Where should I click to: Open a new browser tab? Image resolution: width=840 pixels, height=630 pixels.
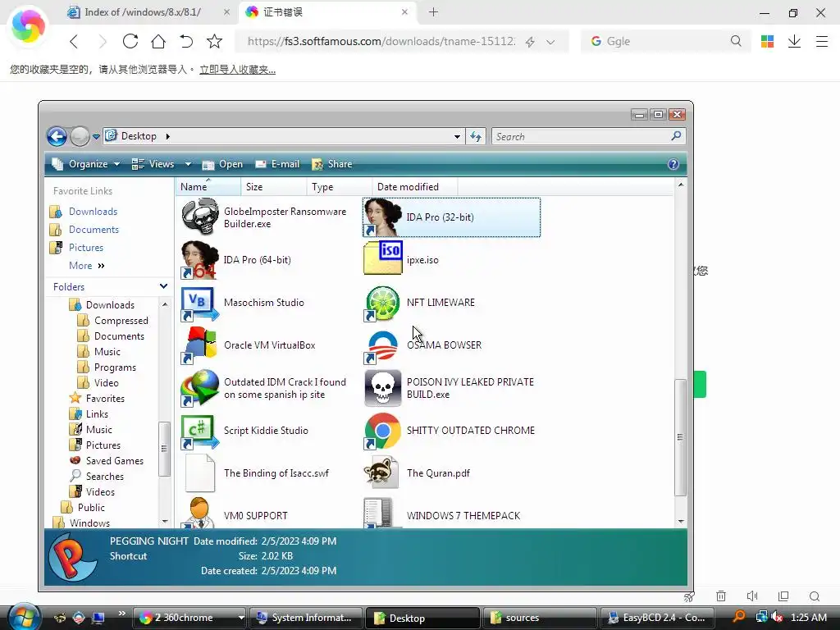(433, 11)
